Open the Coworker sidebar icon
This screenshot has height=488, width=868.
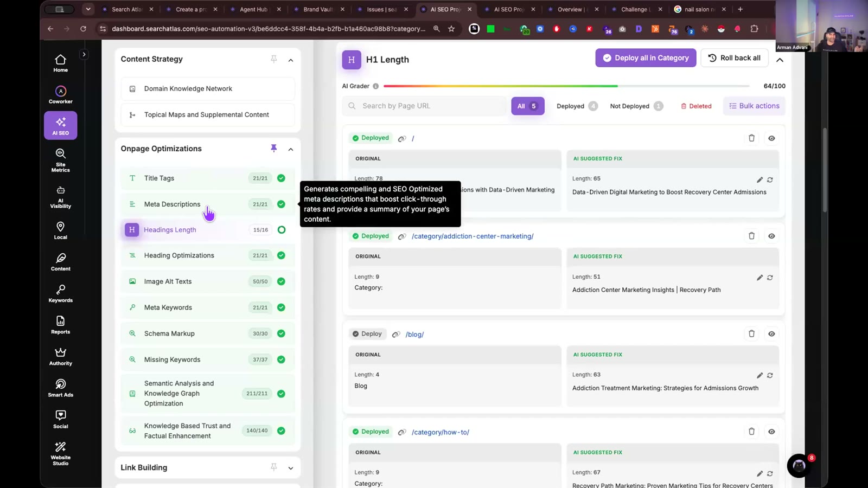point(60,94)
